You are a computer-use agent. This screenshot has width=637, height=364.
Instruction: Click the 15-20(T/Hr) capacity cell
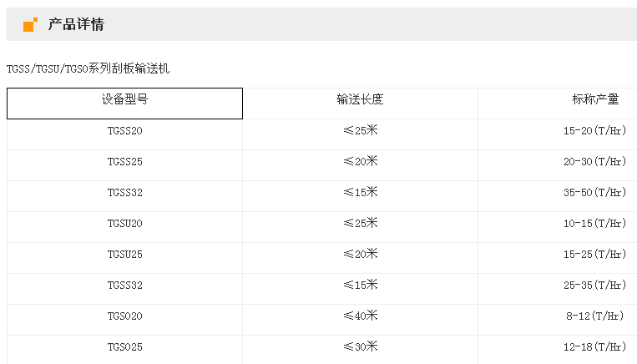[x=594, y=131]
